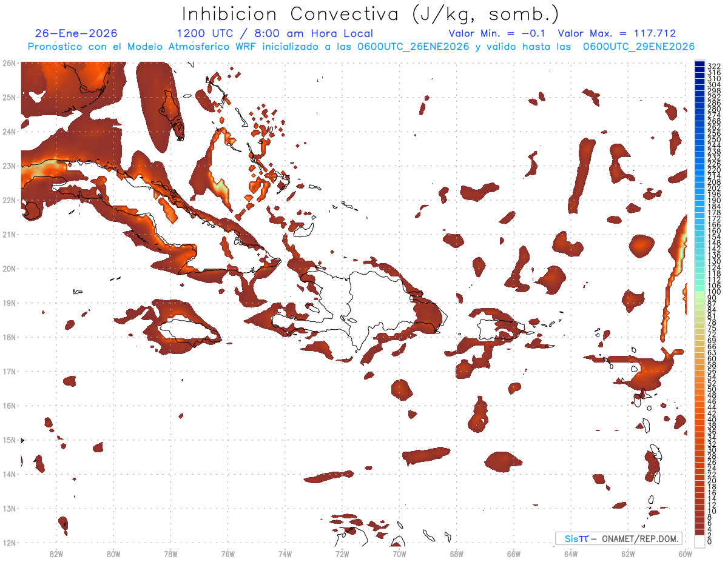This screenshot has width=728, height=562.
Task: Click the colorbar label '100'
Action: click(x=714, y=292)
